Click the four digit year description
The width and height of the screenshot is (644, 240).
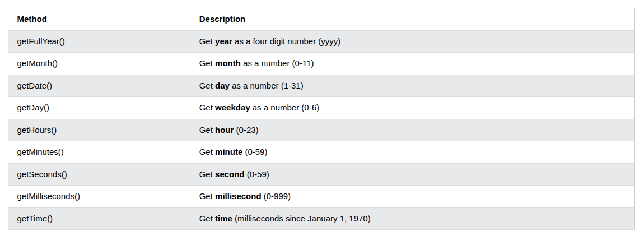269,41
